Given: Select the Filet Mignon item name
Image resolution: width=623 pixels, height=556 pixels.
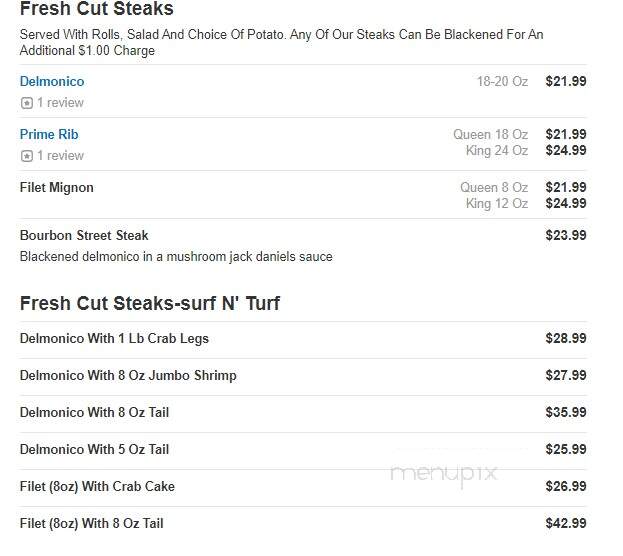Looking at the screenshot, I should 57,187.
